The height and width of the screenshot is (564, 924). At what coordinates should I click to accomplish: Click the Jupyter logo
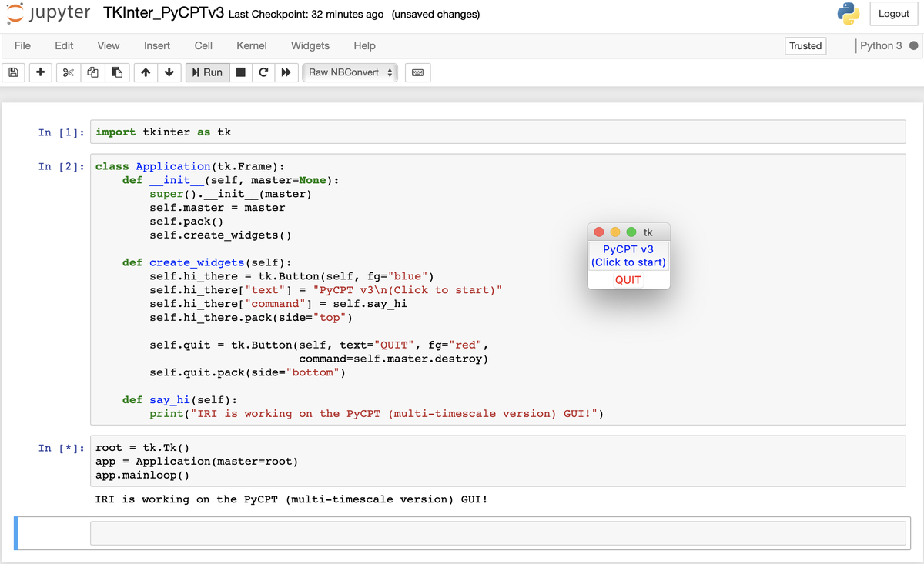click(x=47, y=14)
